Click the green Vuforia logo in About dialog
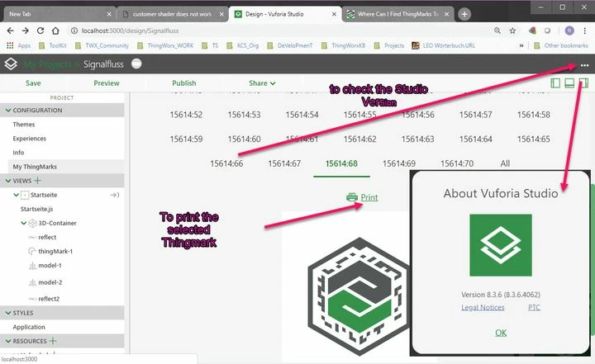This screenshot has width=595, height=364. 501,245
